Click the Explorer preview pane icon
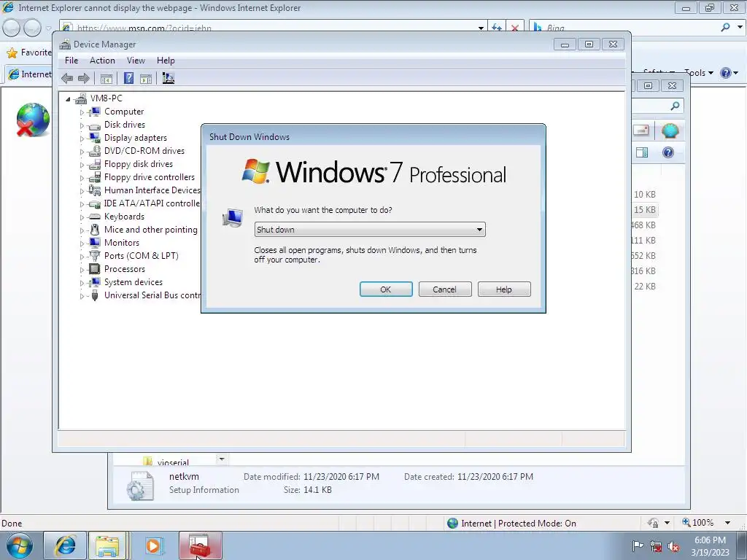 (642, 152)
